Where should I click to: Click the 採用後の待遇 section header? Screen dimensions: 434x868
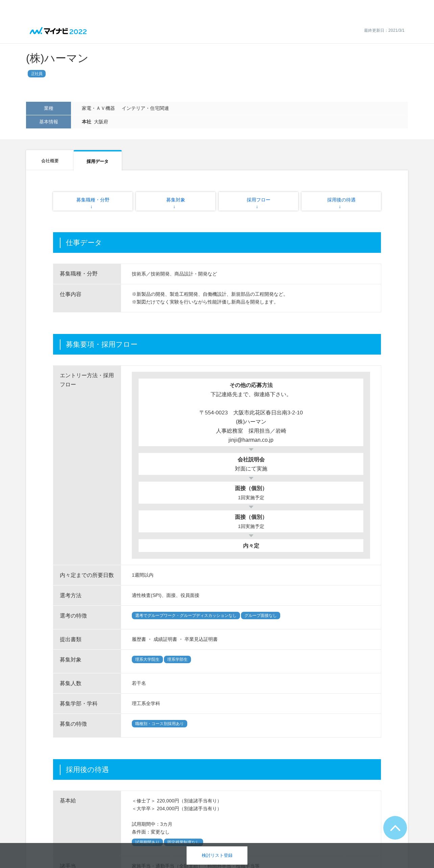click(x=217, y=769)
